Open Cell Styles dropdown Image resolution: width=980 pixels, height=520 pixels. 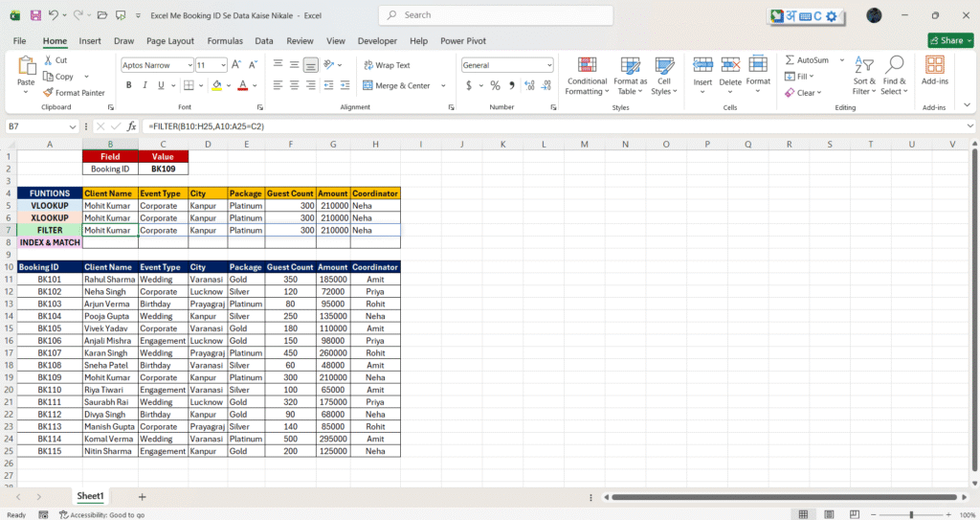(x=664, y=76)
